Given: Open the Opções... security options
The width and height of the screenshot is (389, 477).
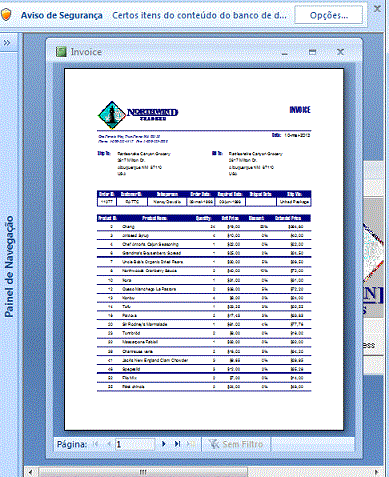Looking at the screenshot, I should tap(329, 15).
